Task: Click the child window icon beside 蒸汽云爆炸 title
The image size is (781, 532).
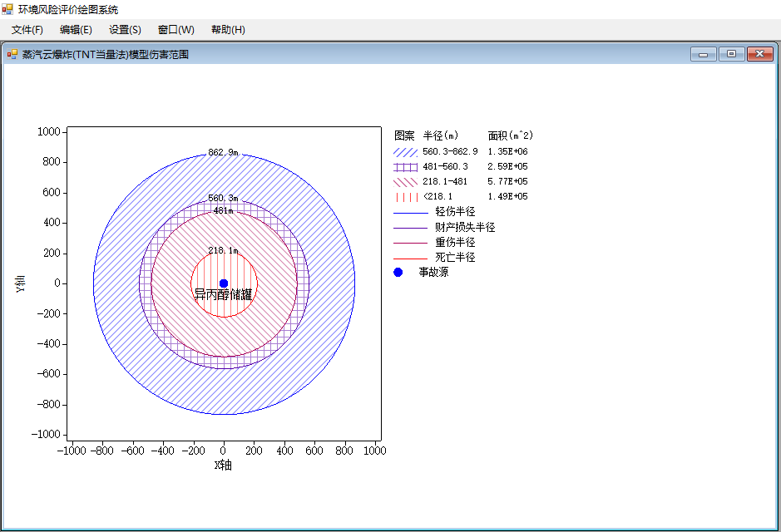Action: click(x=12, y=54)
